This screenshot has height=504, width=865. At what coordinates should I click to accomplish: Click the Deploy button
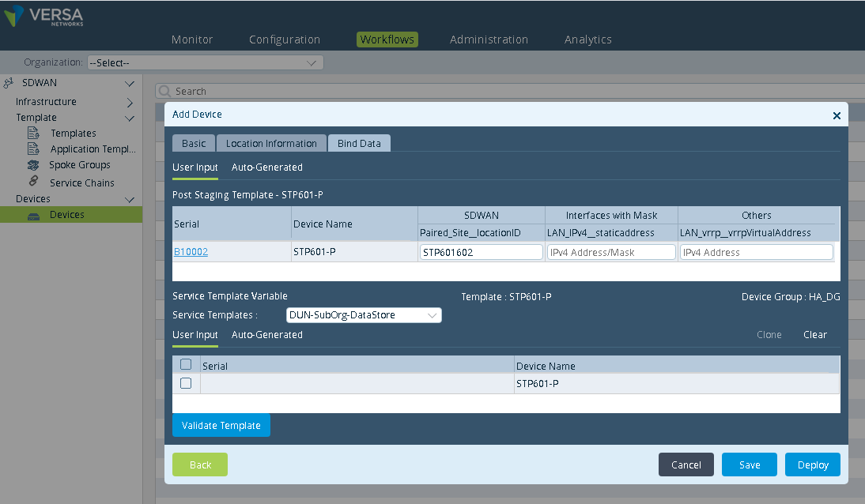813,465
